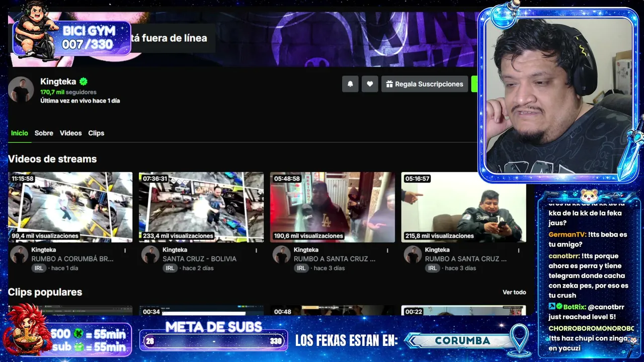This screenshot has height=362, width=644.
Task: Click the notification bell icon
Action: pyautogui.click(x=350, y=84)
